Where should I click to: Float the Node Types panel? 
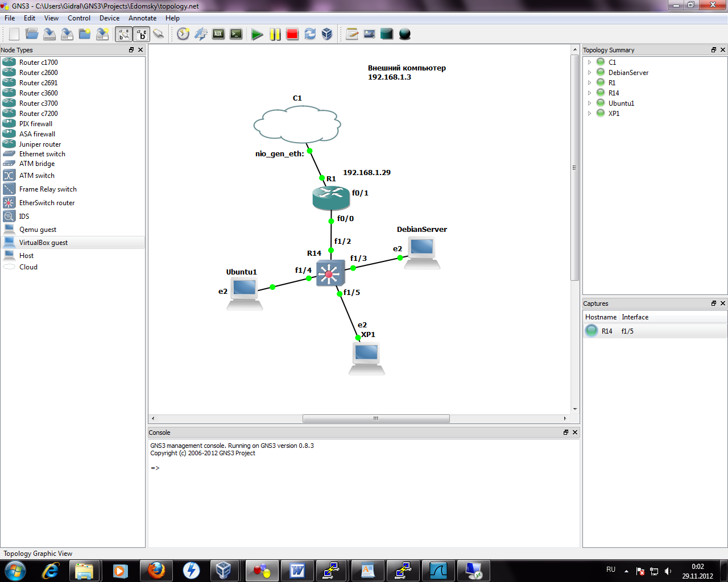click(131, 50)
